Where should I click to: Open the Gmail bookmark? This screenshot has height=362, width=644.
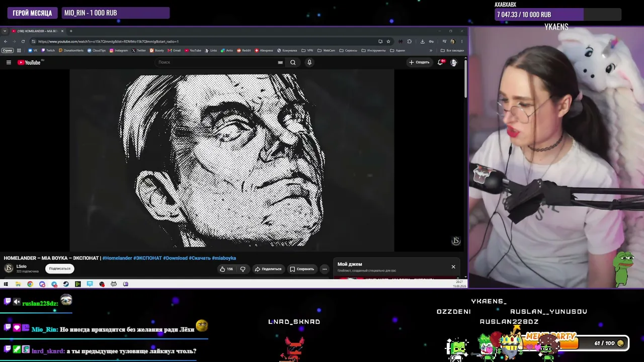(x=174, y=50)
